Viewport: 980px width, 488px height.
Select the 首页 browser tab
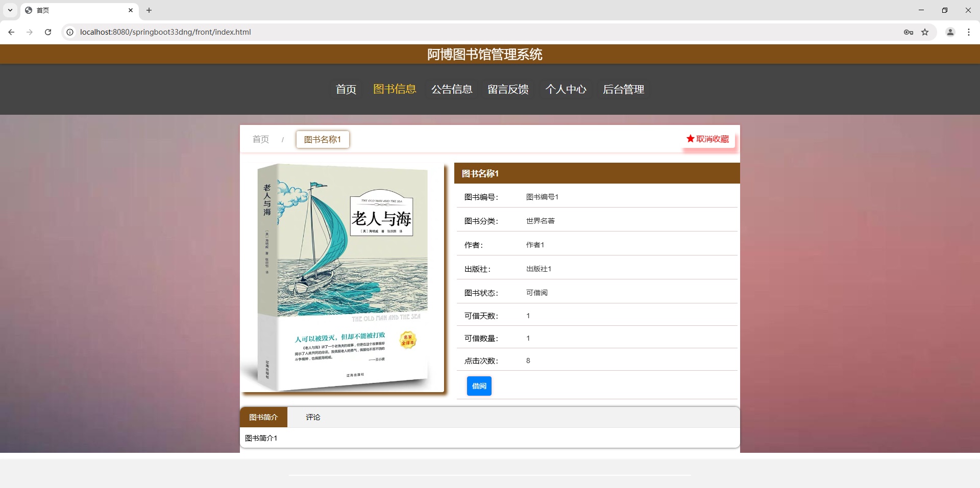(79, 10)
